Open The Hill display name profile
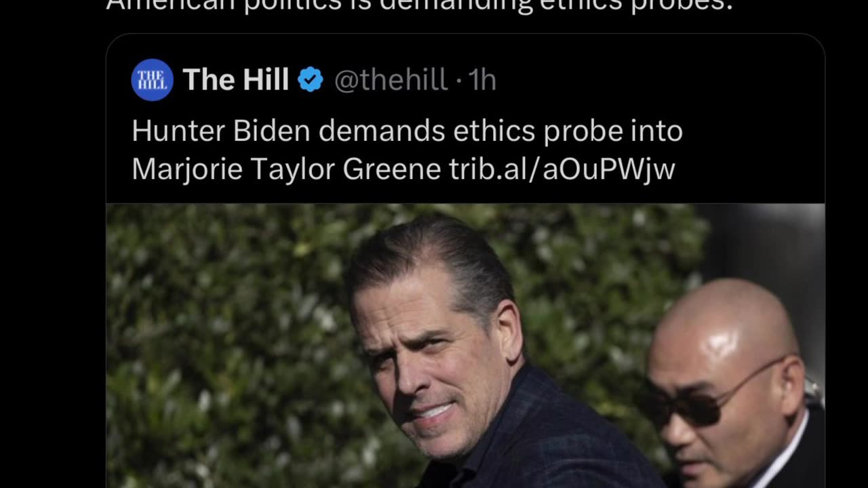Image resolution: width=868 pixels, height=488 pixels. click(x=235, y=80)
